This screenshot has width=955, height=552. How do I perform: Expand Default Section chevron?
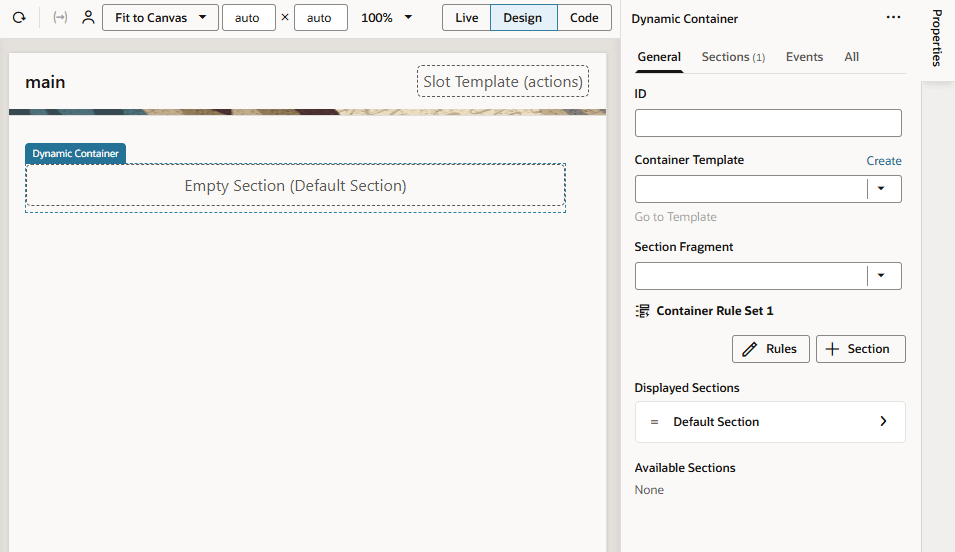(x=883, y=422)
